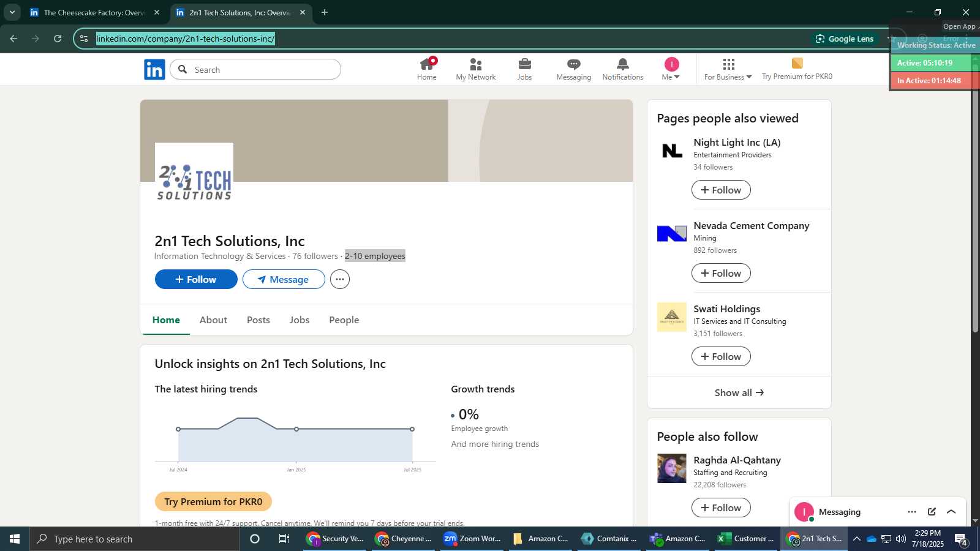Open Nevada Cement Company page link
This screenshot has height=551, width=980.
point(752,225)
